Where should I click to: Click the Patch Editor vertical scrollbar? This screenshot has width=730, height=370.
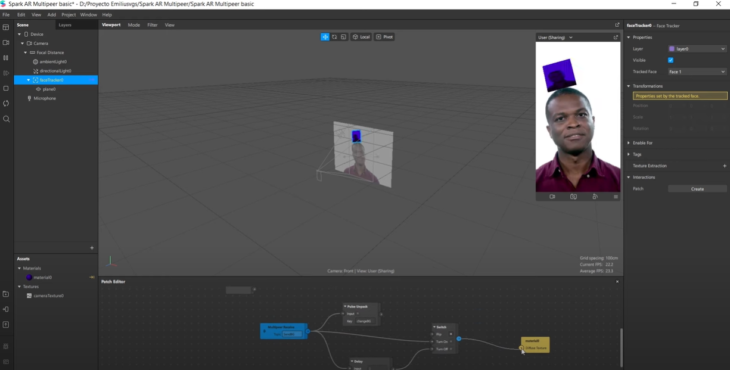click(621, 347)
